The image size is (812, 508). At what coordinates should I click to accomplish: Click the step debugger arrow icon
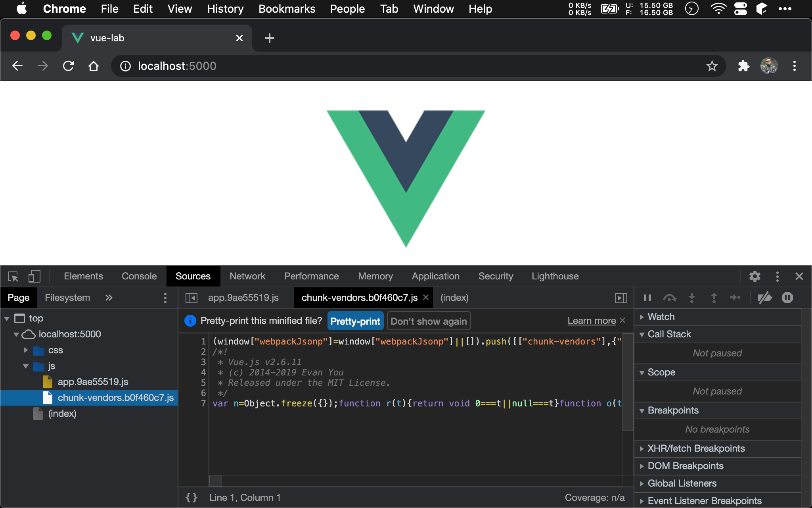pos(735,298)
